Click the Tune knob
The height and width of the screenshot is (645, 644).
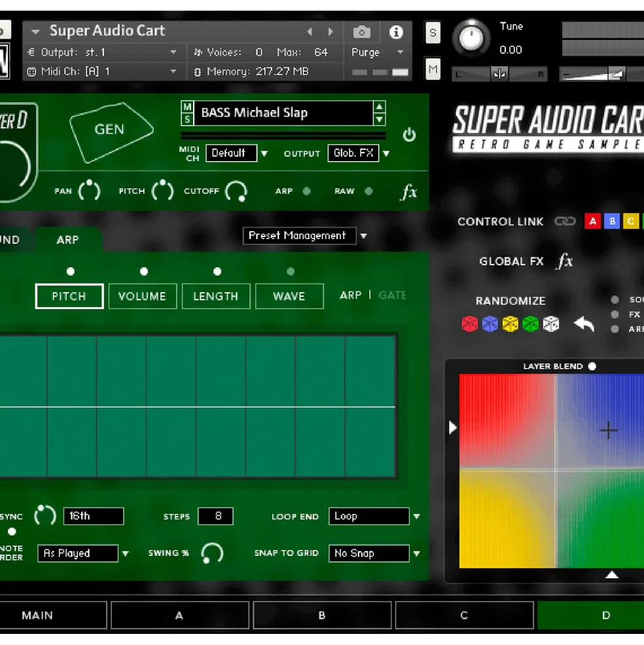click(471, 38)
